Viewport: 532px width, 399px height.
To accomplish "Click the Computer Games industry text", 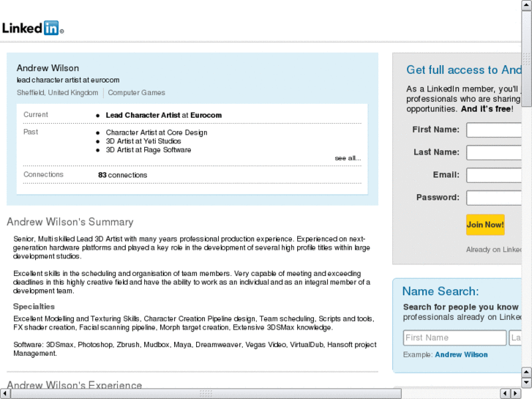I will (x=136, y=93).
